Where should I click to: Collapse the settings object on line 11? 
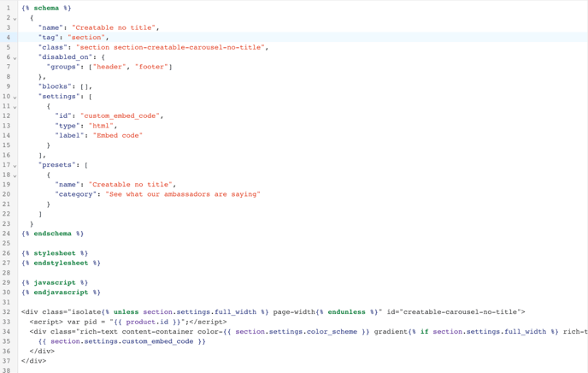coord(15,107)
